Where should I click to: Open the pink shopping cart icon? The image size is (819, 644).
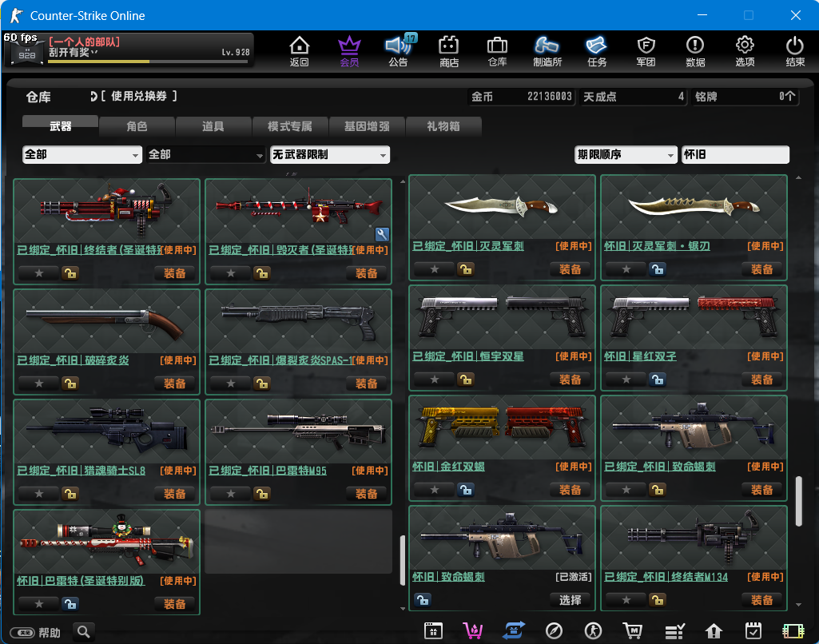tap(473, 631)
